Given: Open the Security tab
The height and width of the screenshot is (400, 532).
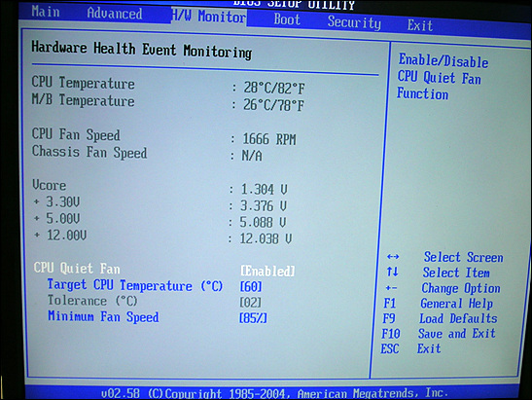Looking at the screenshot, I should [354, 22].
